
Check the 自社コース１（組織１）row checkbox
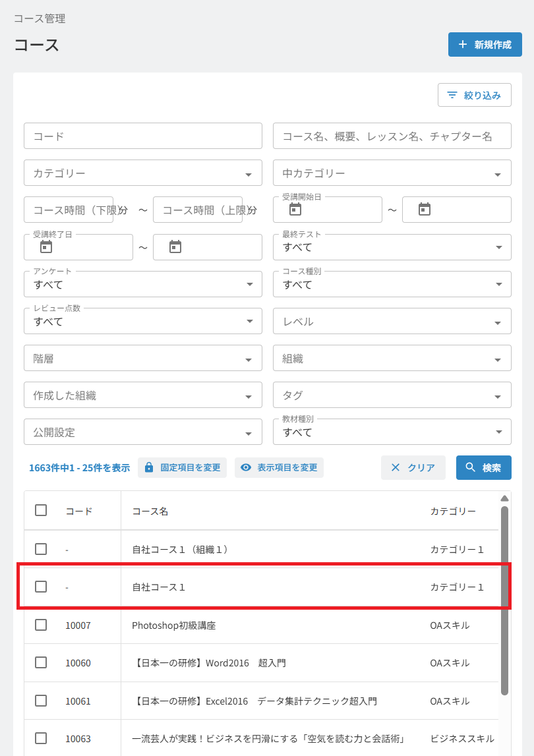41,548
